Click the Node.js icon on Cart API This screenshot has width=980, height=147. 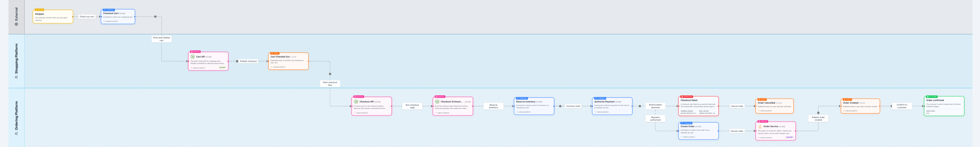(193, 57)
